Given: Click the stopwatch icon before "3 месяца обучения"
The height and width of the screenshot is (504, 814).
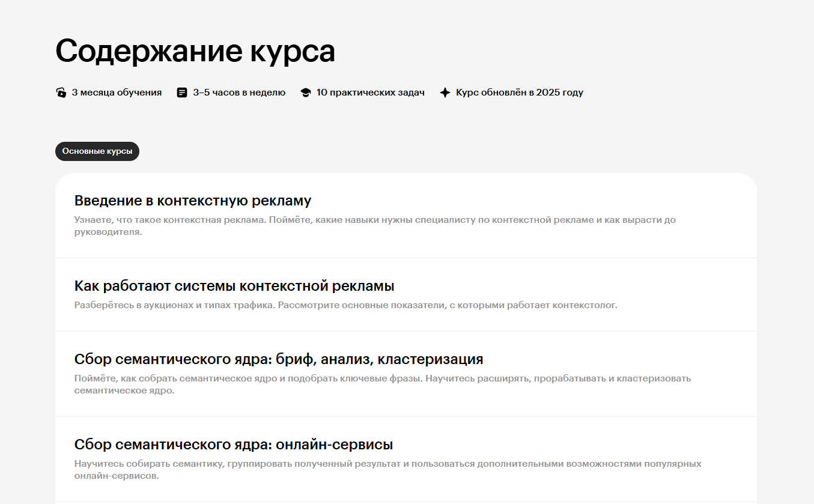Looking at the screenshot, I should (61, 92).
